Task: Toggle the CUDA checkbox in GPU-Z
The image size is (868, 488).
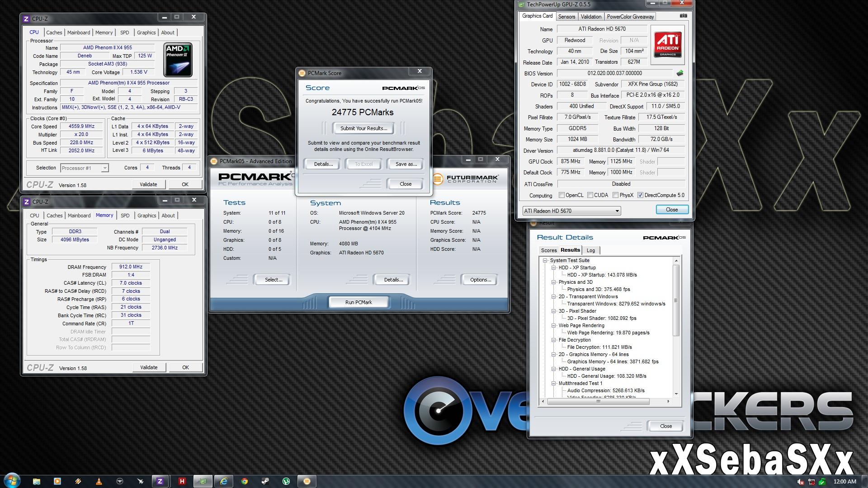Action: point(590,195)
